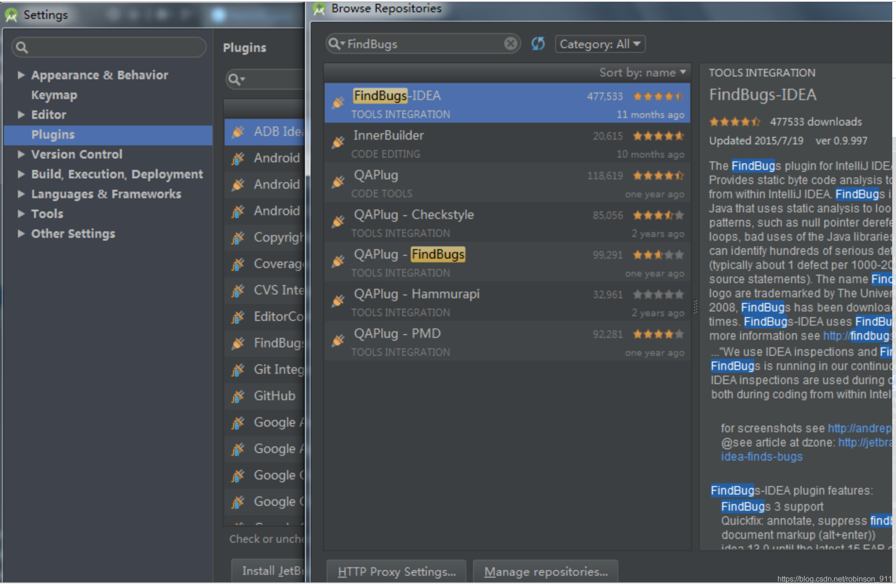The height and width of the screenshot is (588, 896).
Task: Open the Category: All dropdown
Action: (600, 44)
